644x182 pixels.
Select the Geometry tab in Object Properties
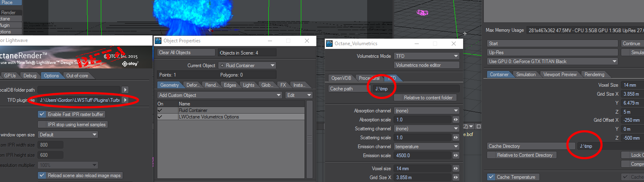pos(170,85)
